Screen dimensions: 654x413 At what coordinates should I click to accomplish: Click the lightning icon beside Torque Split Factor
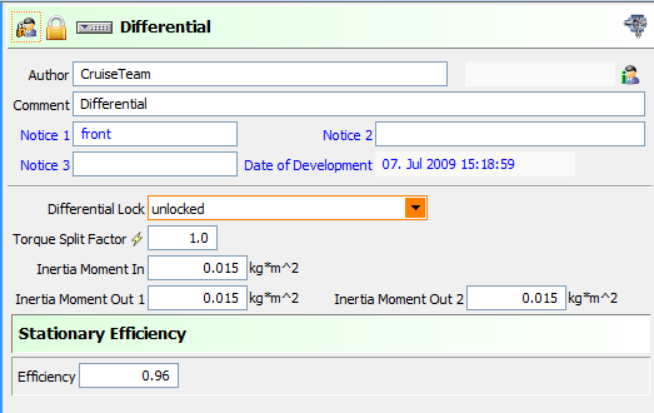tap(137, 239)
